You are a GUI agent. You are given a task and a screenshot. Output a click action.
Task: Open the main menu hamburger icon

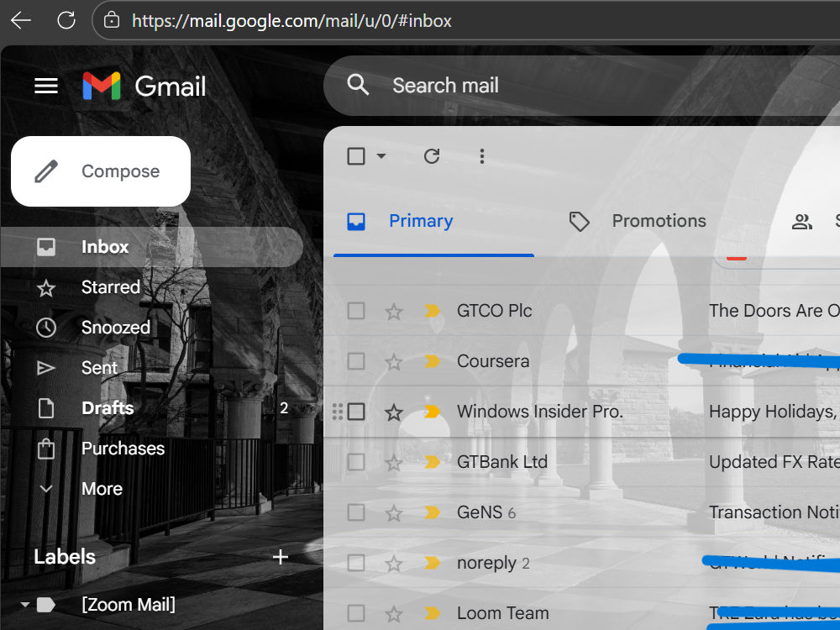point(46,86)
